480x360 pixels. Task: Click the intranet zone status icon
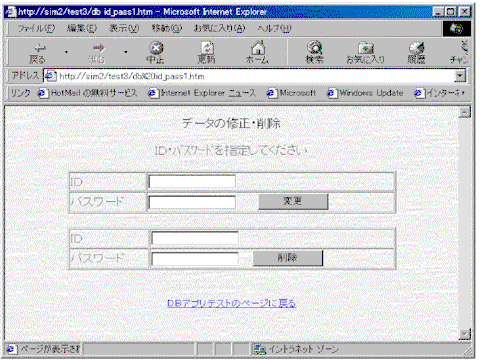click(260, 349)
